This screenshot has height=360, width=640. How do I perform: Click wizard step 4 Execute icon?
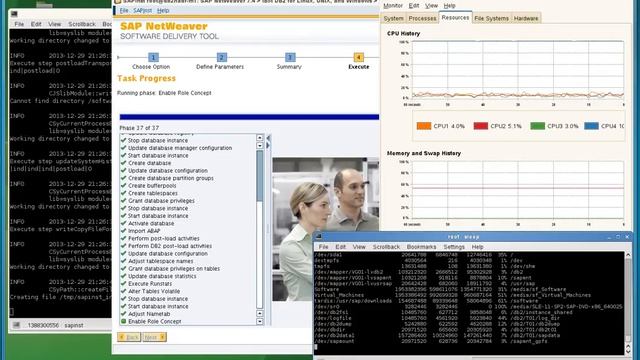click(x=358, y=58)
